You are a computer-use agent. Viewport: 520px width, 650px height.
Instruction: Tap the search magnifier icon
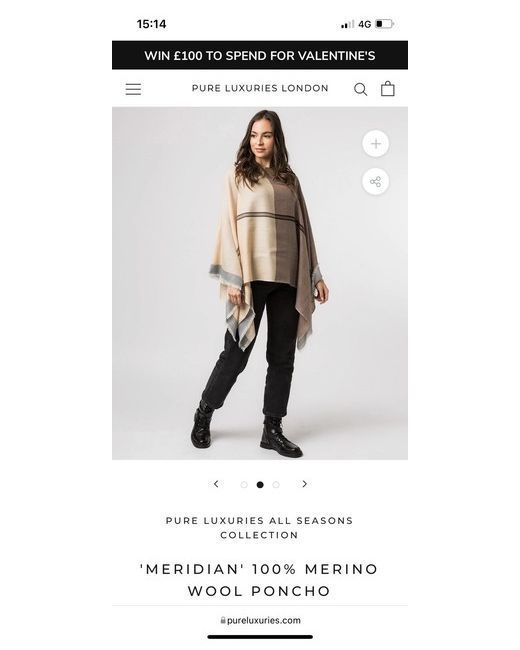[x=360, y=89]
